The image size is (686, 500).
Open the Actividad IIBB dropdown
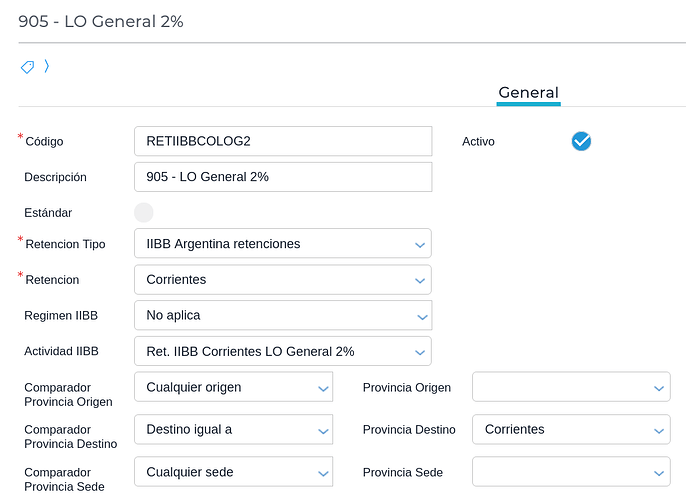[x=282, y=352]
